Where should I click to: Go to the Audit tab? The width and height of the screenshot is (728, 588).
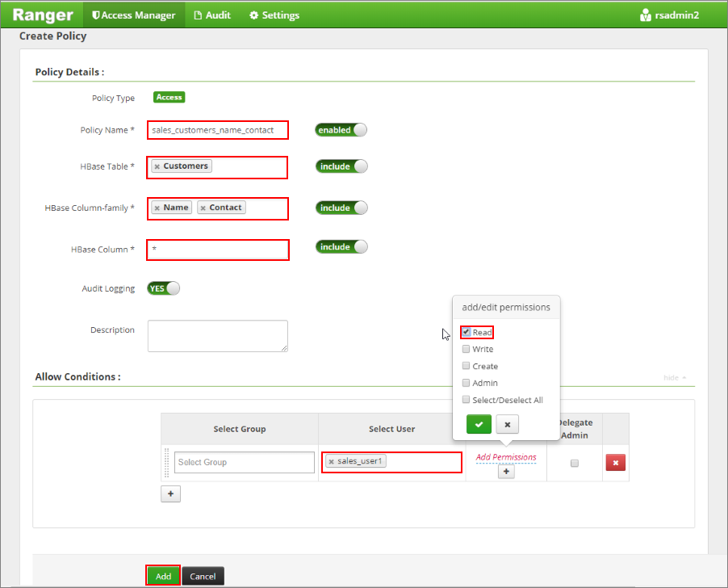point(212,15)
